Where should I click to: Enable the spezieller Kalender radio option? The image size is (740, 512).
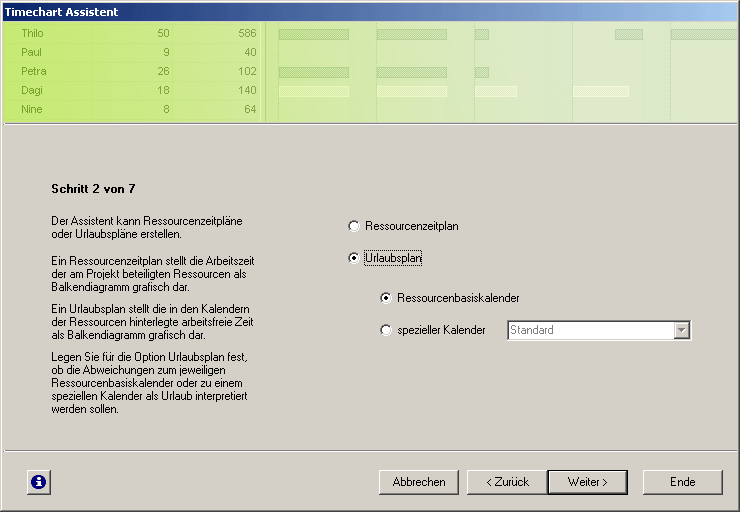[386, 331]
